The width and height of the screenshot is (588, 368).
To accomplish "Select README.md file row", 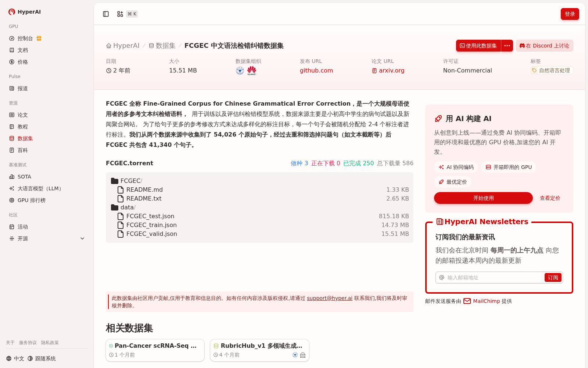I will pyautogui.click(x=259, y=190).
